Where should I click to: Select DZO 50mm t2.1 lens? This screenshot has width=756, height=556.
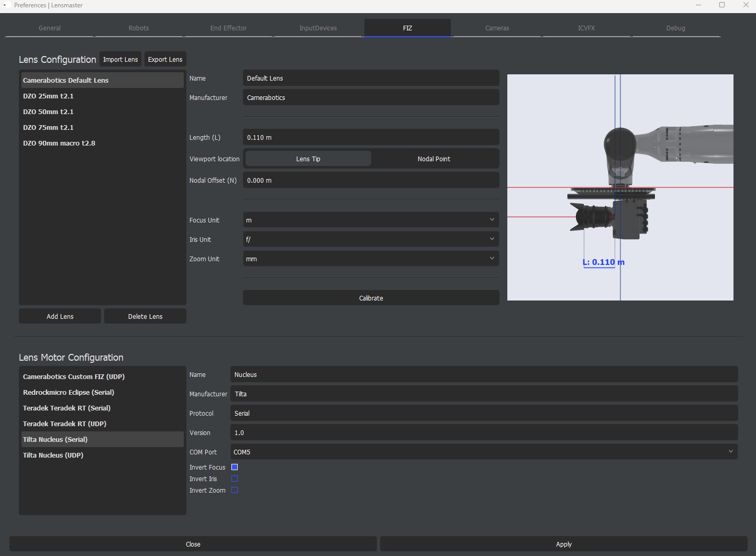(x=103, y=112)
